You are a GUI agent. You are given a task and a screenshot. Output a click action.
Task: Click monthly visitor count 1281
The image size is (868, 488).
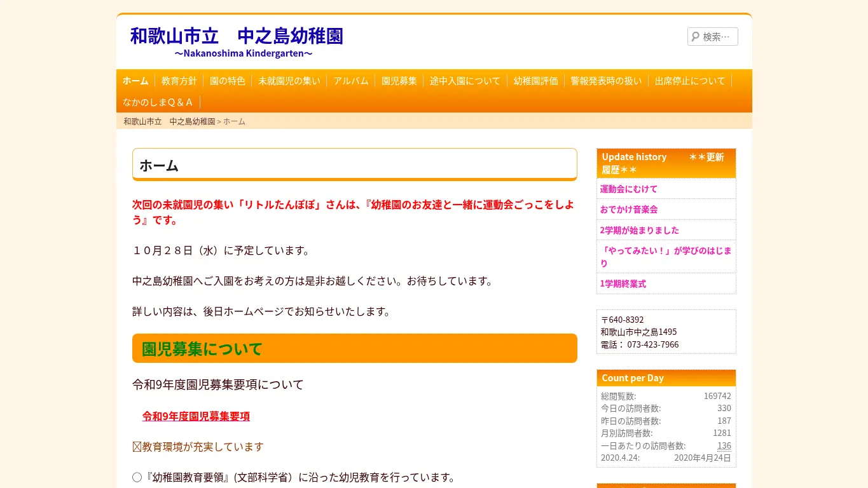722,433
